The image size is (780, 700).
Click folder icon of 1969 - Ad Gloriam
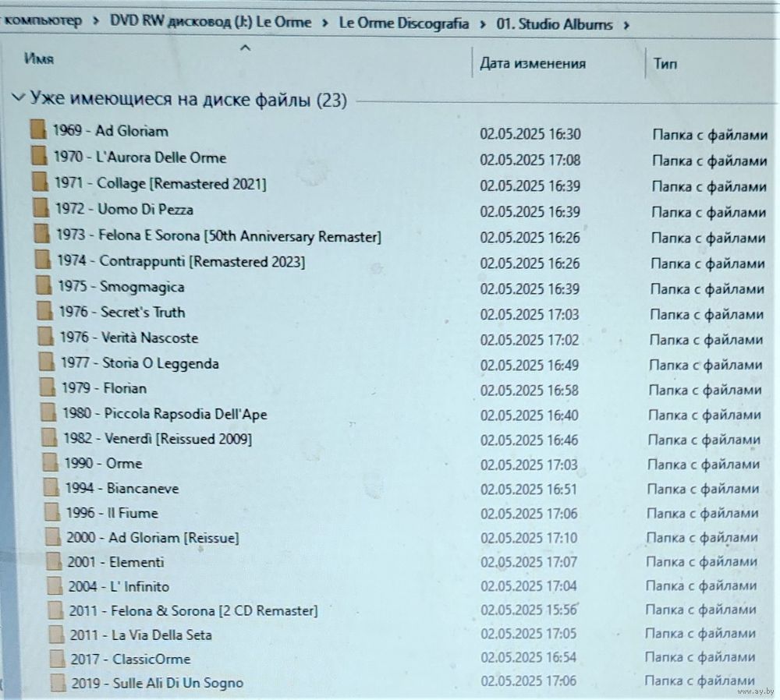[x=37, y=129]
